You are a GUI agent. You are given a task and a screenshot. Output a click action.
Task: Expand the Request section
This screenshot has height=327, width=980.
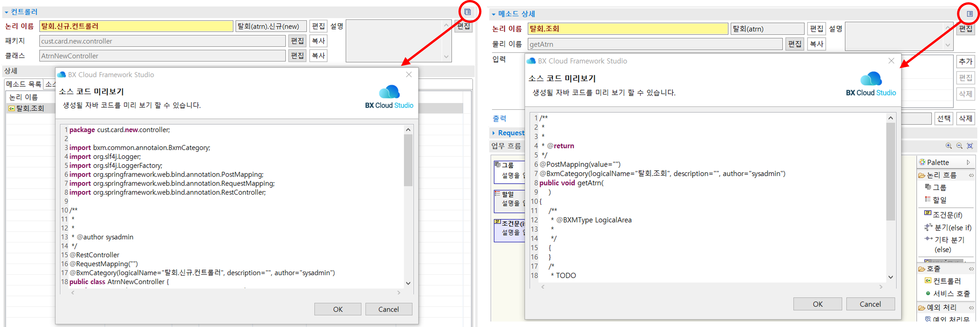[494, 133]
